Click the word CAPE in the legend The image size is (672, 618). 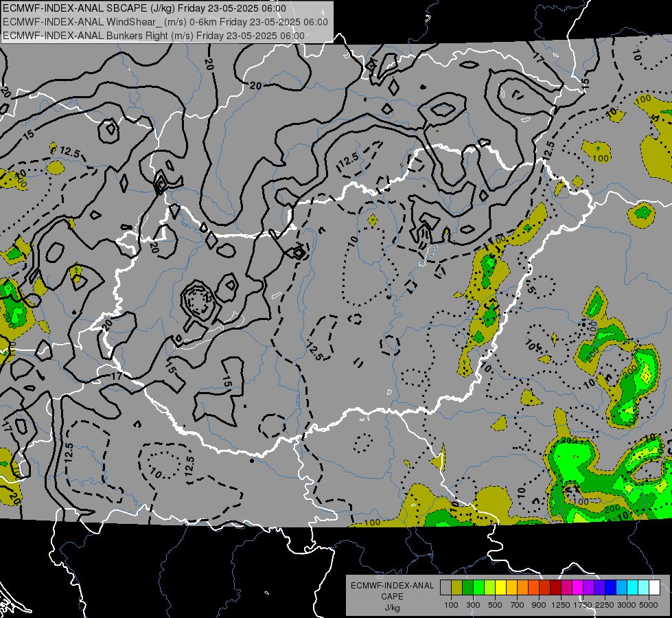pyautogui.click(x=392, y=597)
